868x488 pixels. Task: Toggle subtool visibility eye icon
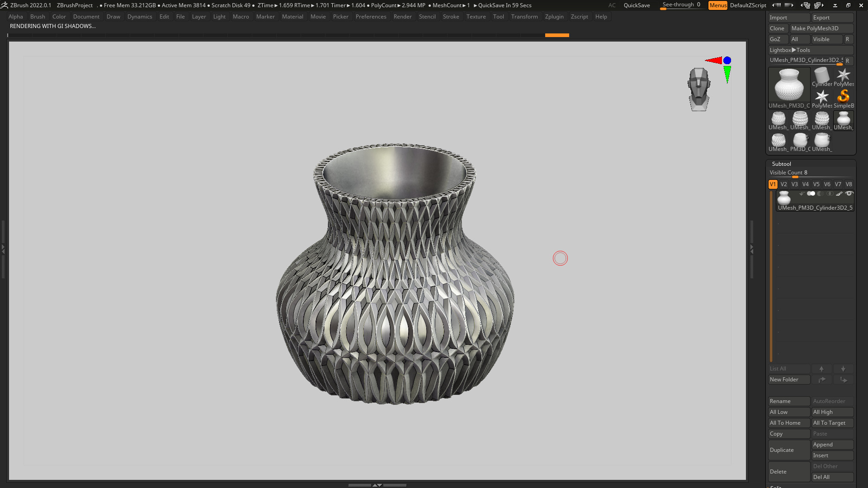click(x=849, y=194)
